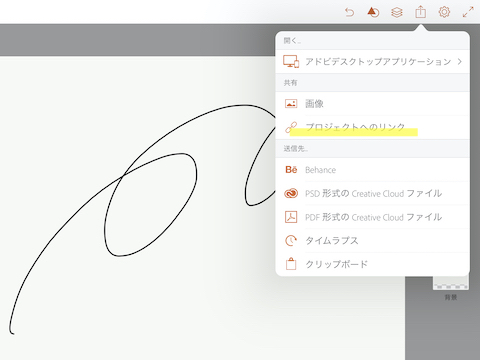Open the settings gear icon
480x360 pixels.
(444, 12)
